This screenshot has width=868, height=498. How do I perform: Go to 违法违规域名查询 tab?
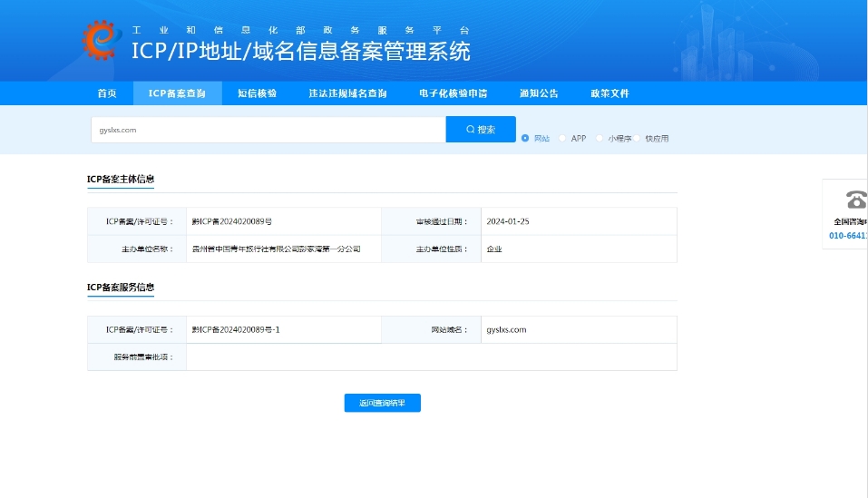[347, 93]
